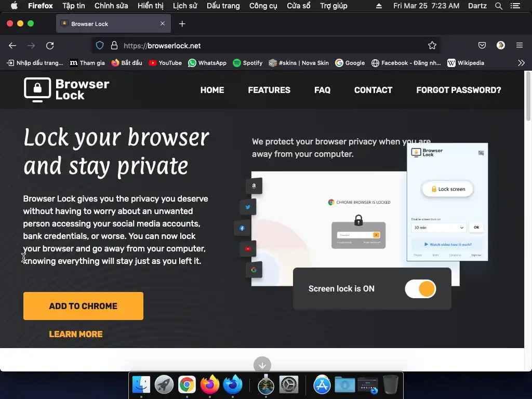Open Trash in the Dock

click(x=391, y=384)
